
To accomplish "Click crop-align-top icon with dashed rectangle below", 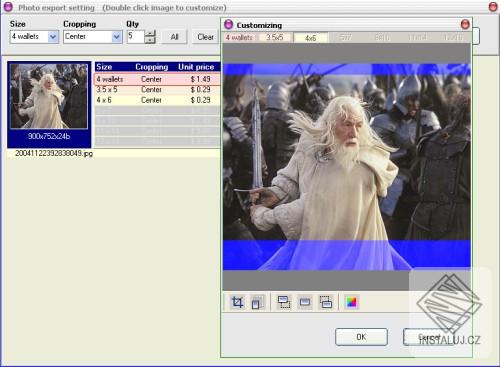I will tap(284, 302).
